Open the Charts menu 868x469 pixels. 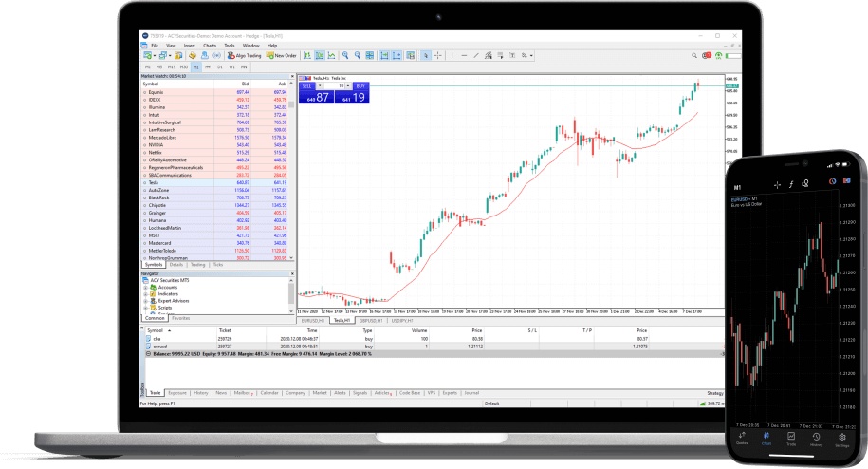pyautogui.click(x=210, y=46)
